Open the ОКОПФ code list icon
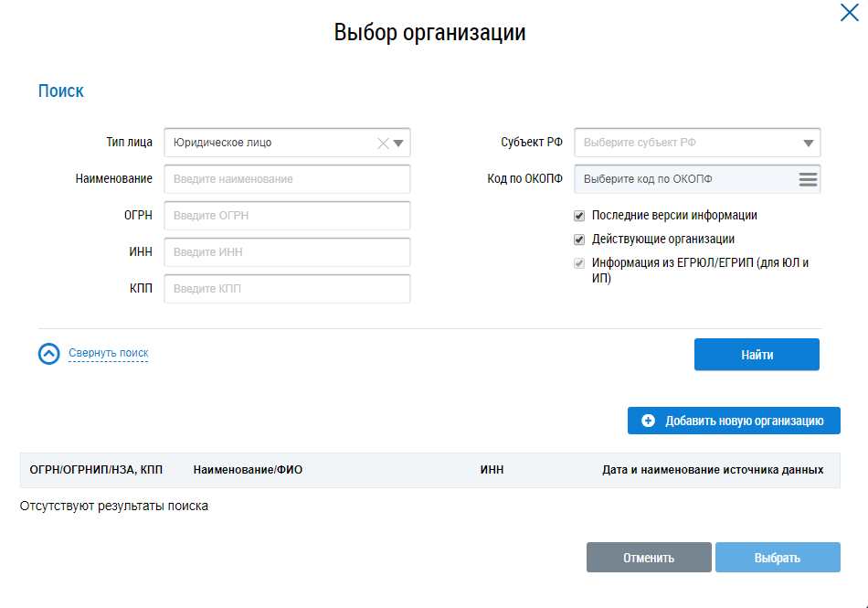 pos(808,179)
